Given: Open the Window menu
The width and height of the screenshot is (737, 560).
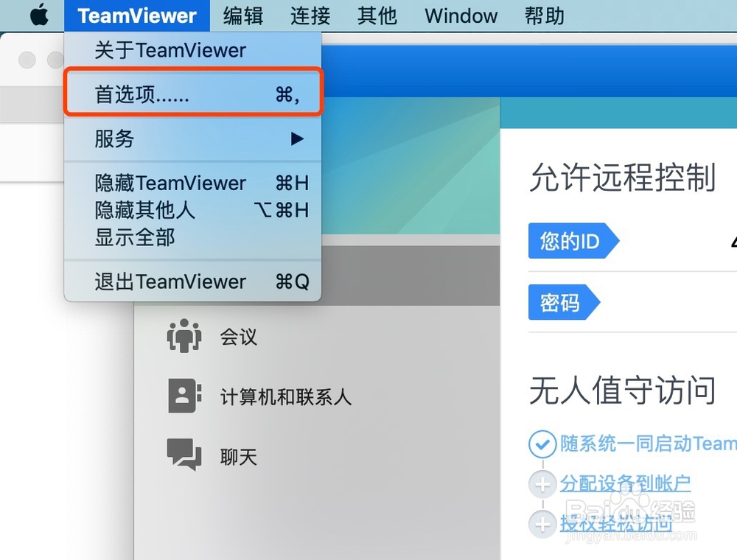Looking at the screenshot, I should point(461,15).
